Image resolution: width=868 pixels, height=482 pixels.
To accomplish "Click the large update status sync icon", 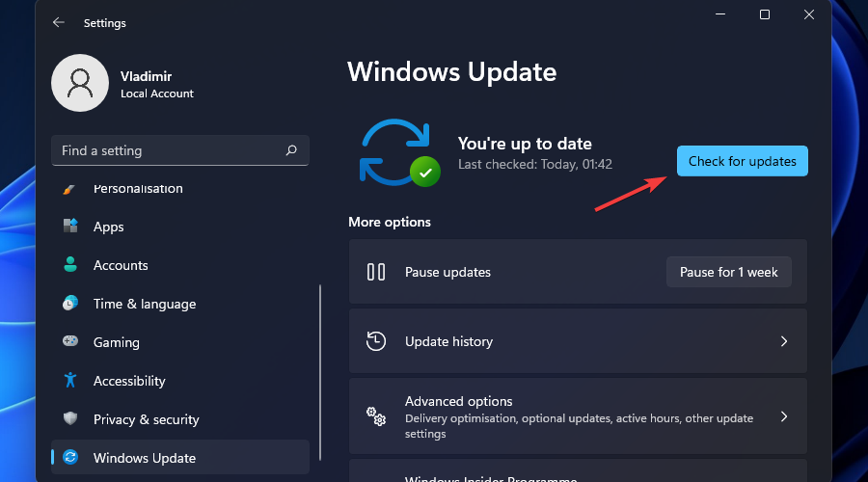I will coord(399,152).
